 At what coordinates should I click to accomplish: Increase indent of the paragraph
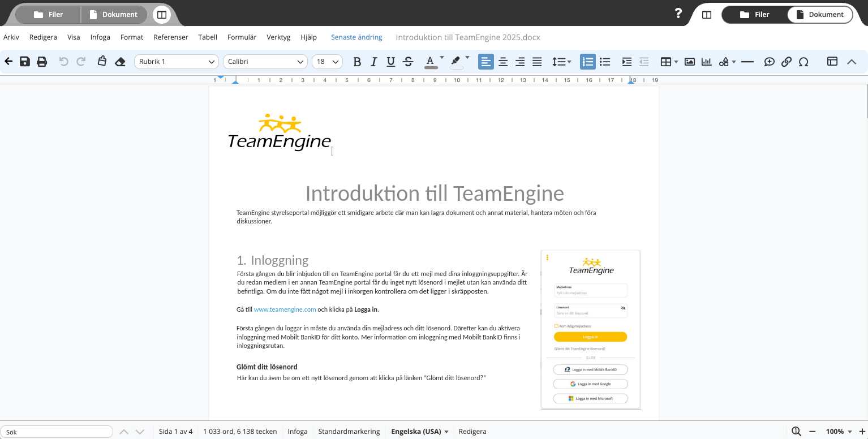[627, 62]
